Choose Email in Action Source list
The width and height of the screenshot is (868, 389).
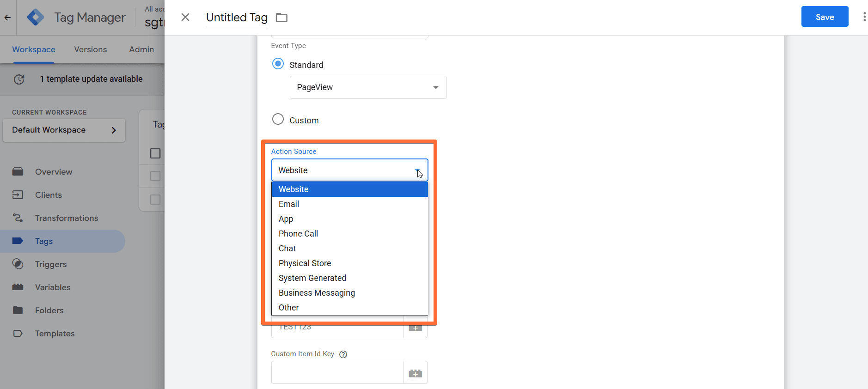349,204
